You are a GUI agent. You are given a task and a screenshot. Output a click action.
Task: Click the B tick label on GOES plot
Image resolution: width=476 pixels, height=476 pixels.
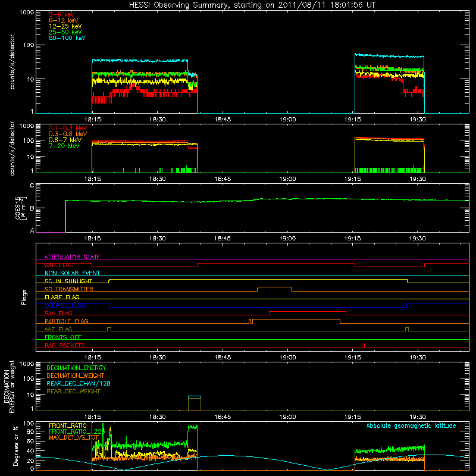click(32, 208)
